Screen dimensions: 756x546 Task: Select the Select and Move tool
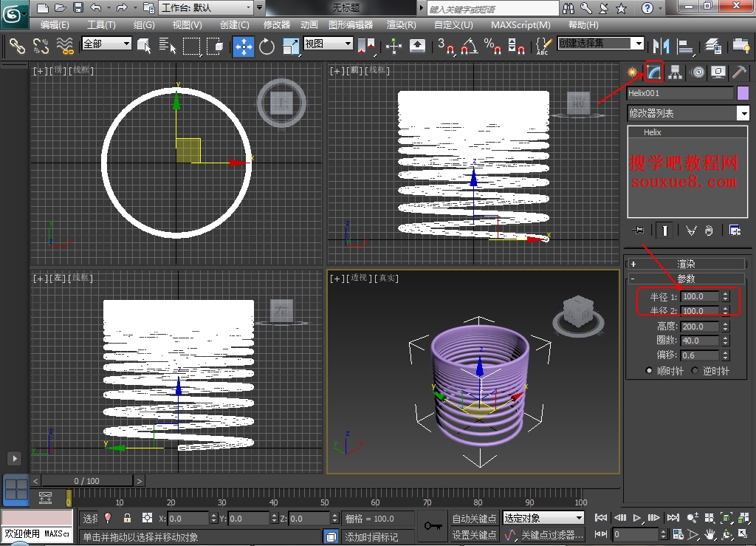(x=244, y=46)
